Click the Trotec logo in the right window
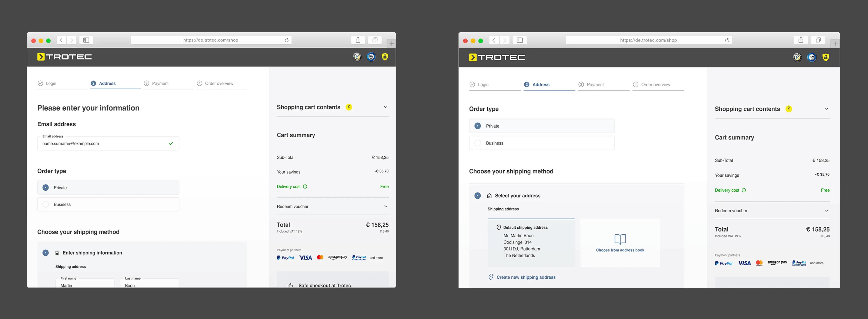Screen dimensions: 868x319 [x=497, y=58]
